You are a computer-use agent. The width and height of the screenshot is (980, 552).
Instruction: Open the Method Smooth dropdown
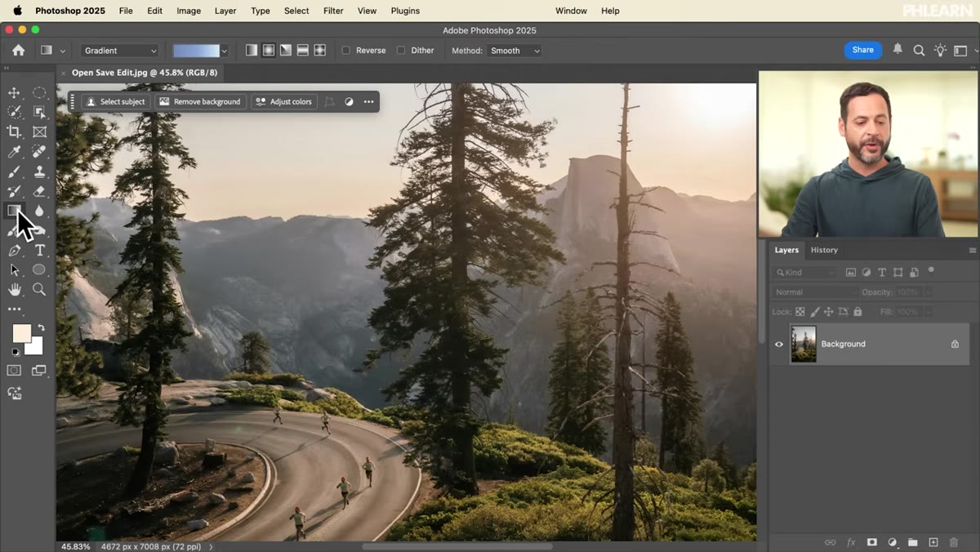click(514, 51)
